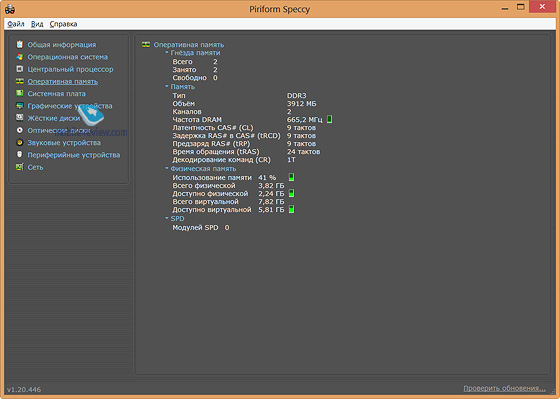Viewport: 560px width, 399px height.
Task: Click Проверить обновления link
Action: pos(504,388)
